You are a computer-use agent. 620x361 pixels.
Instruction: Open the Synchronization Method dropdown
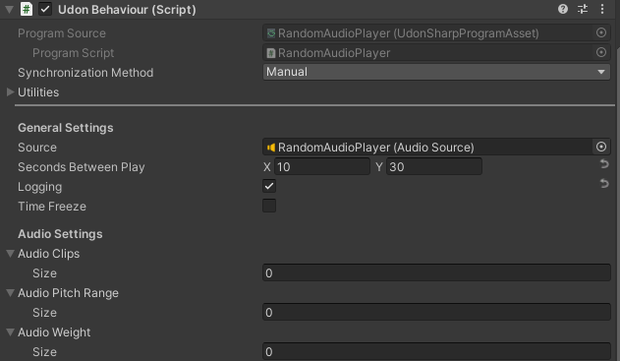(436, 72)
